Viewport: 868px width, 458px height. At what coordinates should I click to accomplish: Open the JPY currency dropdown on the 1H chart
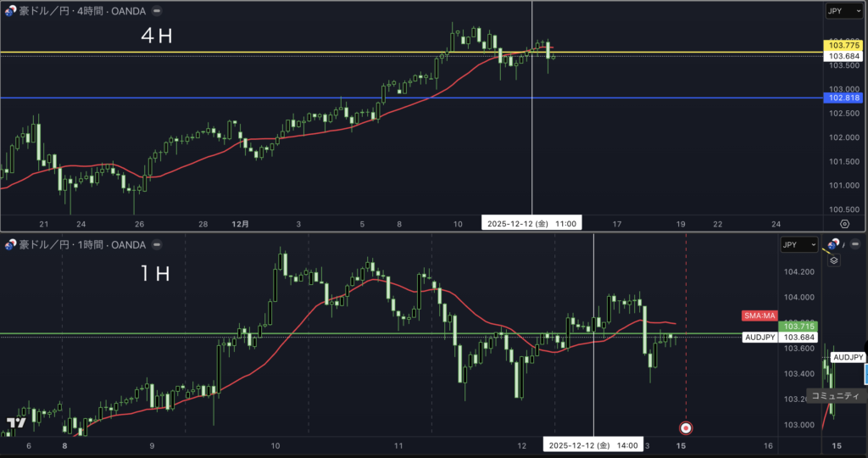tap(799, 244)
